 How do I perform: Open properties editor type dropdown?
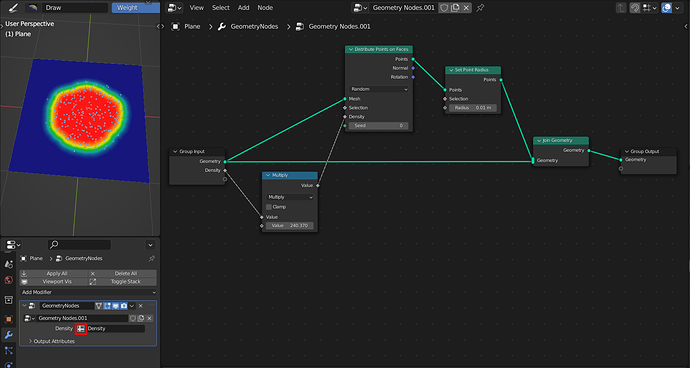point(13,245)
